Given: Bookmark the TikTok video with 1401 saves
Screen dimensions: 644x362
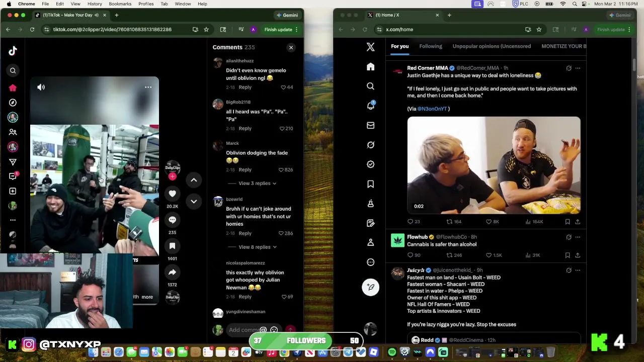Looking at the screenshot, I should pos(172,246).
